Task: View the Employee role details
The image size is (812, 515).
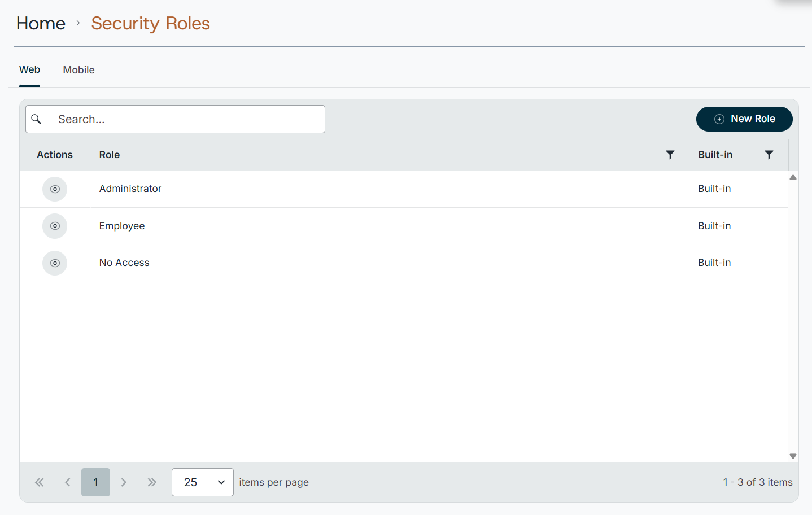Action: 55,226
